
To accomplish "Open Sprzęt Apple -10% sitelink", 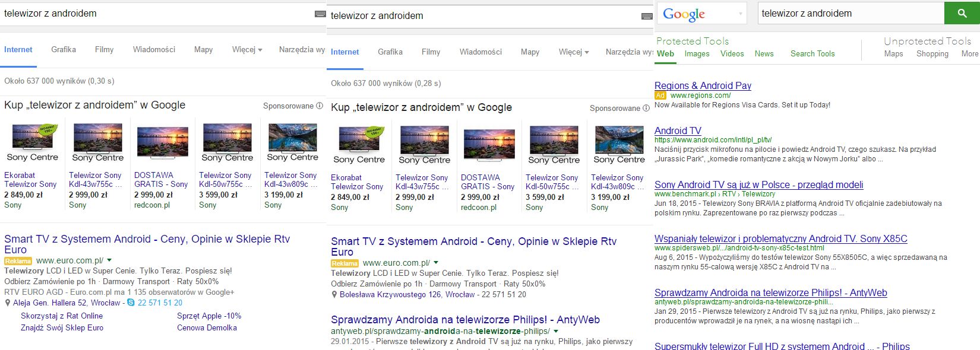I will pos(209,316).
